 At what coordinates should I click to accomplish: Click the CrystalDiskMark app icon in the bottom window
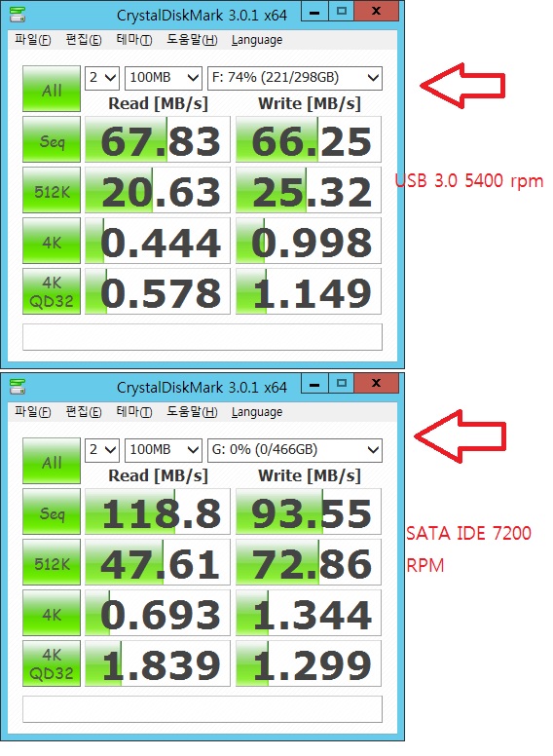[x=18, y=386]
